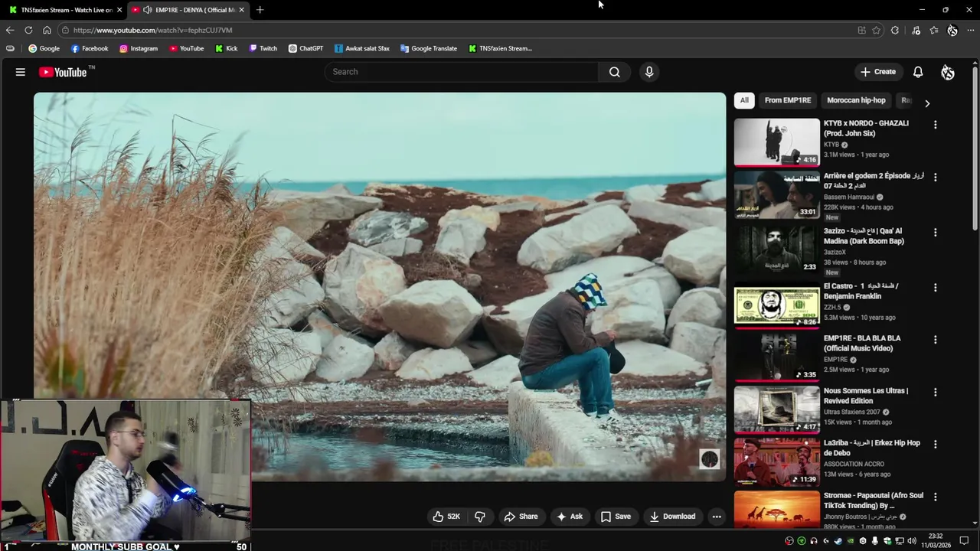Open Stromae Papaoutai video title

(x=874, y=500)
